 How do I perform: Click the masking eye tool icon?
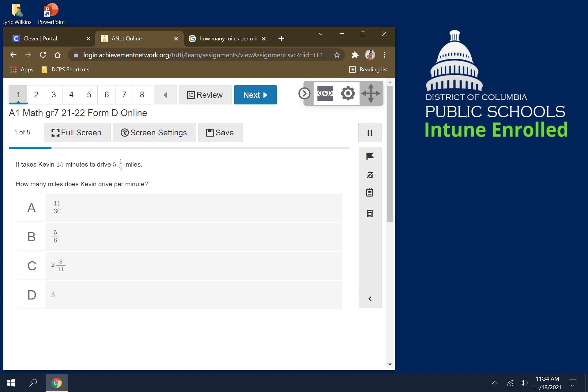325,93
